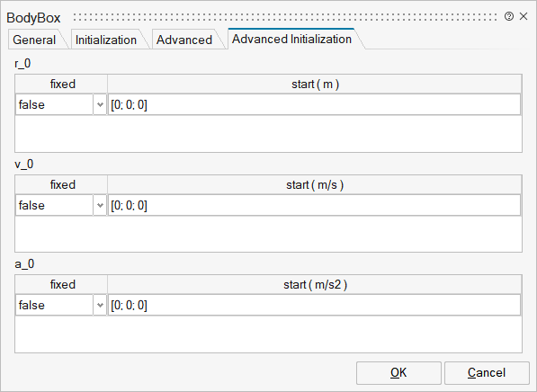Click the help question mark icon
Viewport: 537px width, 392px height.
pos(509,16)
